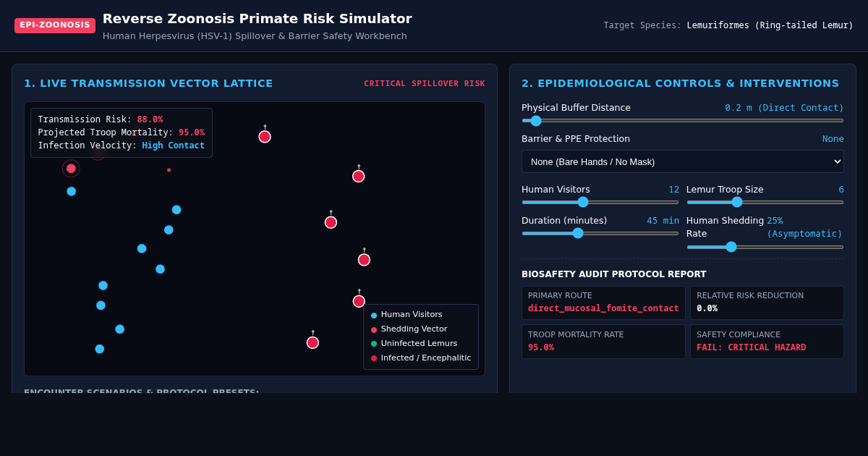The height and width of the screenshot is (456, 868).
Task: Click the Shedding Vector legend dot
Action: pos(374,330)
